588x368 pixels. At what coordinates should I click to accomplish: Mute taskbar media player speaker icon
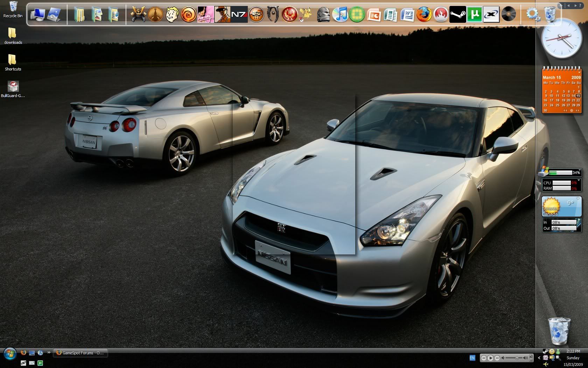(x=503, y=358)
